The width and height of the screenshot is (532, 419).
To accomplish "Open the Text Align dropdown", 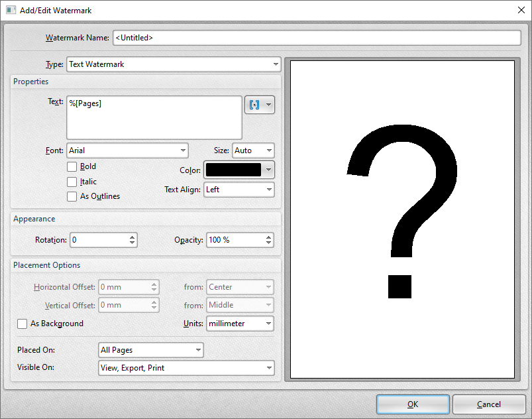I will pos(239,190).
